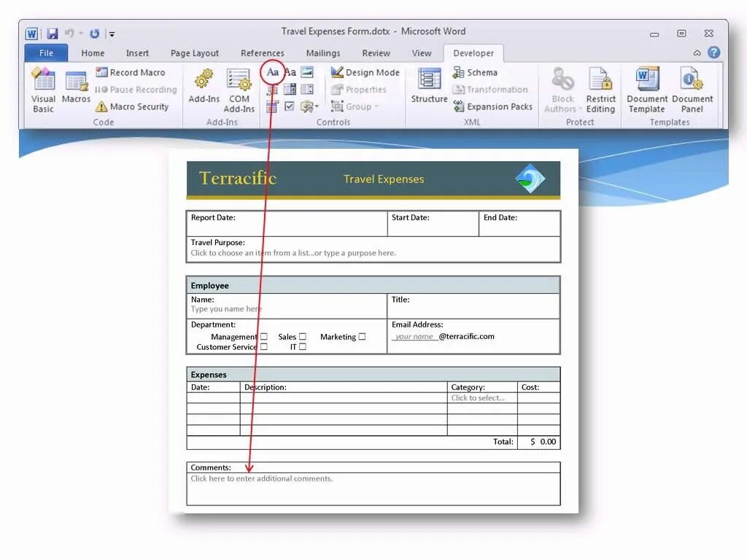This screenshot has width=747, height=560.
Task: Click the 'your name' email field
Action: [414, 336]
